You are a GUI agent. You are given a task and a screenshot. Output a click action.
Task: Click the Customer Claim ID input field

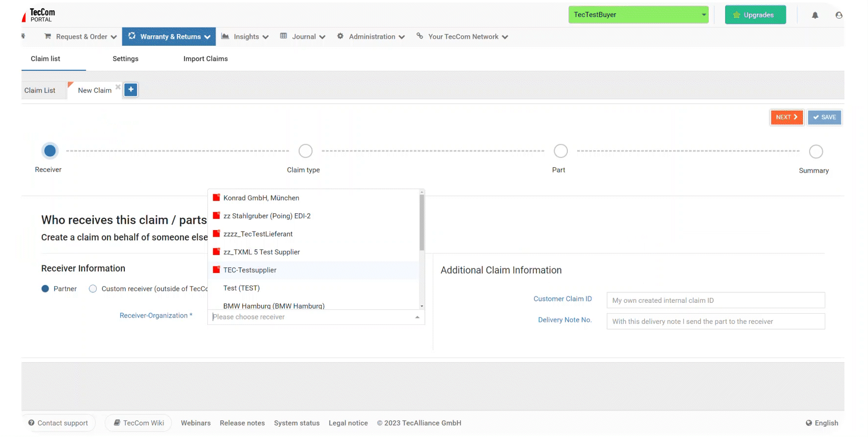715,300
